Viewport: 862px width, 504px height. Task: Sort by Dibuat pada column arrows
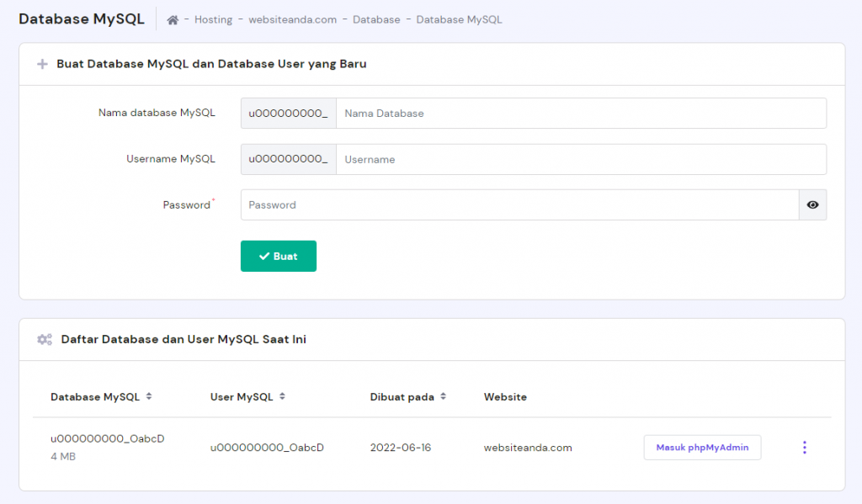click(x=443, y=396)
